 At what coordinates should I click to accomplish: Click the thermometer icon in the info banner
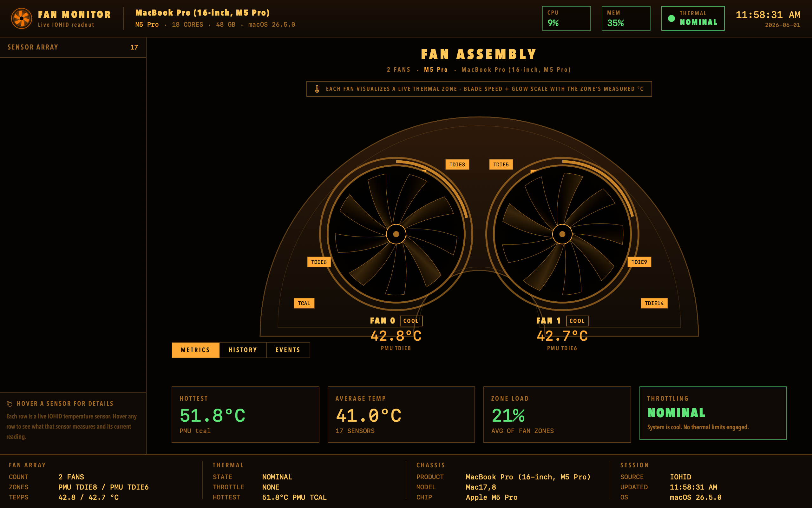click(x=317, y=89)
